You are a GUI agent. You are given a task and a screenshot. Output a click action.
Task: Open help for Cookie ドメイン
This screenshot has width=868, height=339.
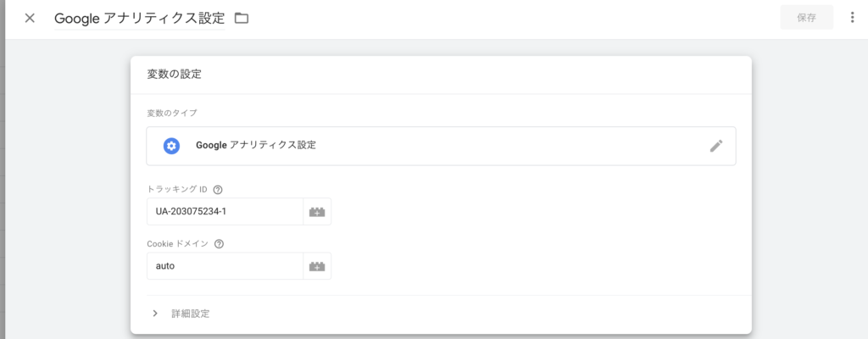point(219,244)
